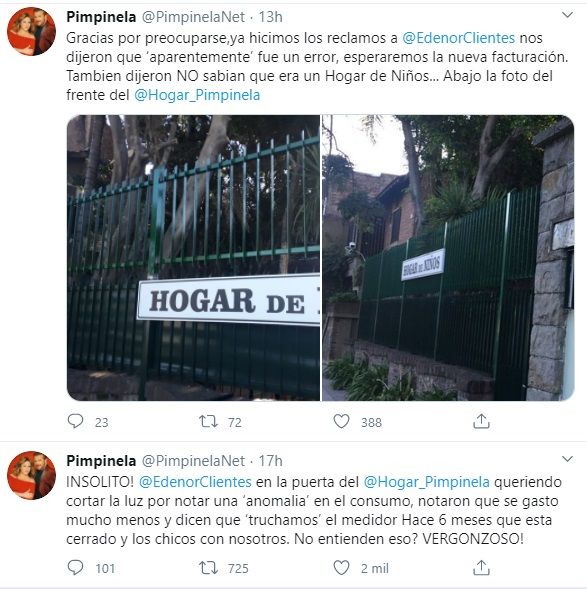Open Pimpinela avatar on second tweet

tap(32, 475)
